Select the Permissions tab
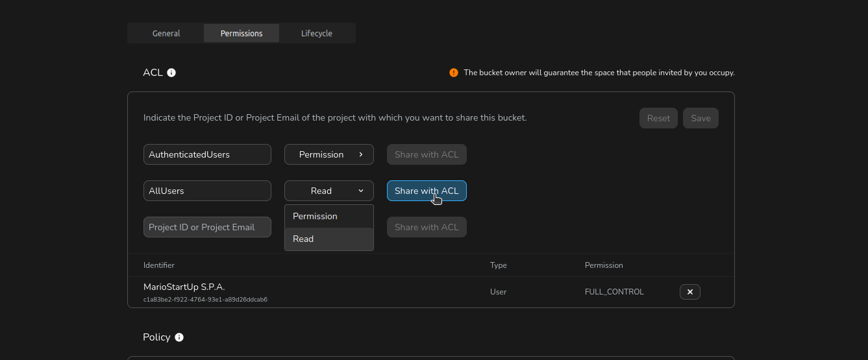Image resolution: width=868 pixels, height=360 pixels. (x=242, y=33)
